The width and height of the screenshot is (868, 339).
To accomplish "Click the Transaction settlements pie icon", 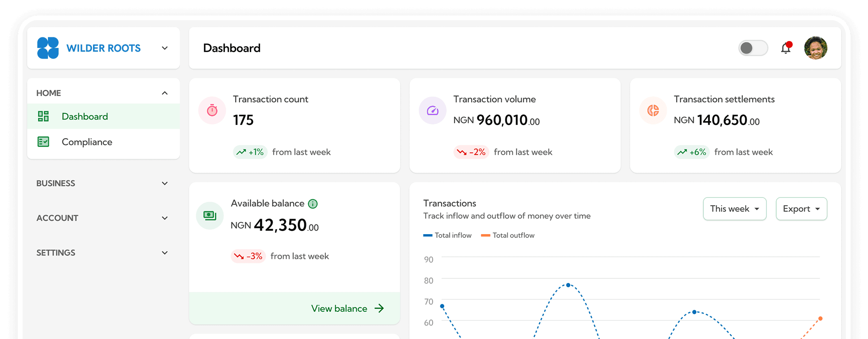I will [x=653, y=110].
